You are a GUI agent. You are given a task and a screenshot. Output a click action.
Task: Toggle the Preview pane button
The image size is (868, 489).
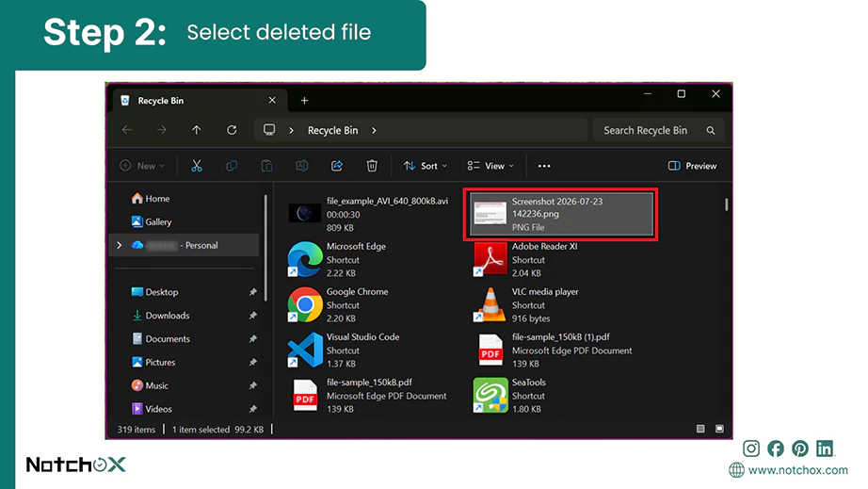coord(693,166)
